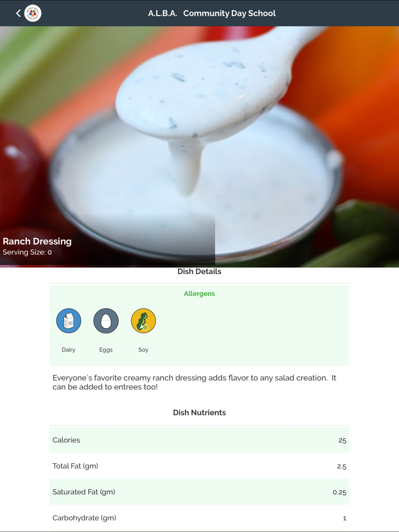Click the Dish Details heading
399x532 pixels.
(x=199, y=272)
